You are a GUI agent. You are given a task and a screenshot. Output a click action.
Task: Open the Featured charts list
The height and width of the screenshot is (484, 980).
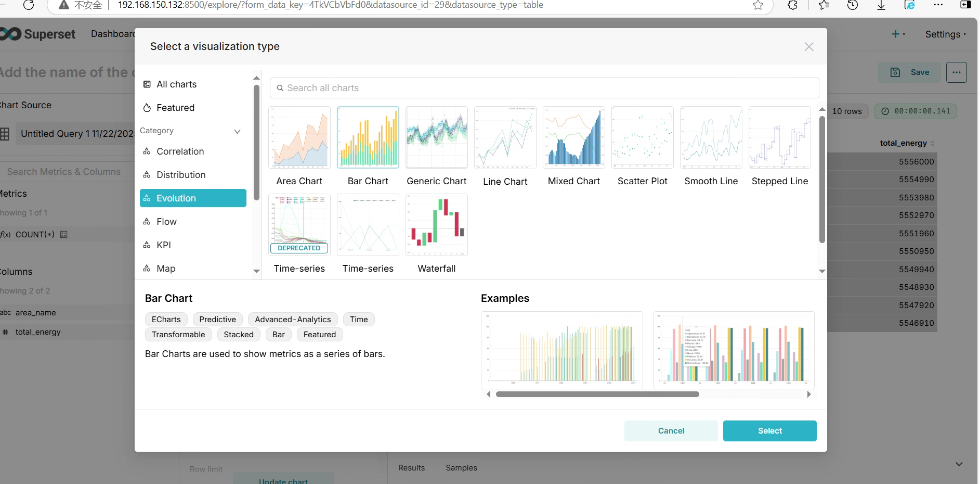pyautogui.click(x=193, y=108)
